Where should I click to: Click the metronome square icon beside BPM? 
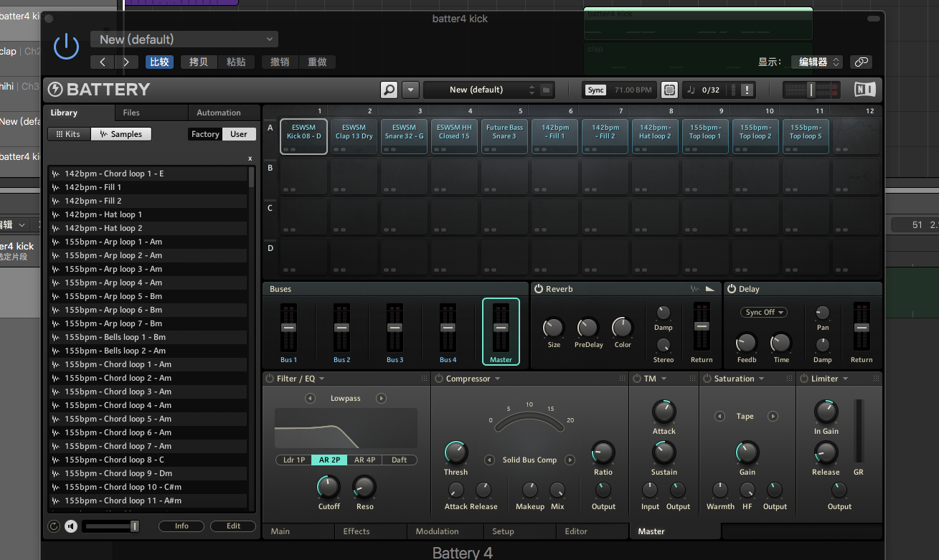point(669,90)
